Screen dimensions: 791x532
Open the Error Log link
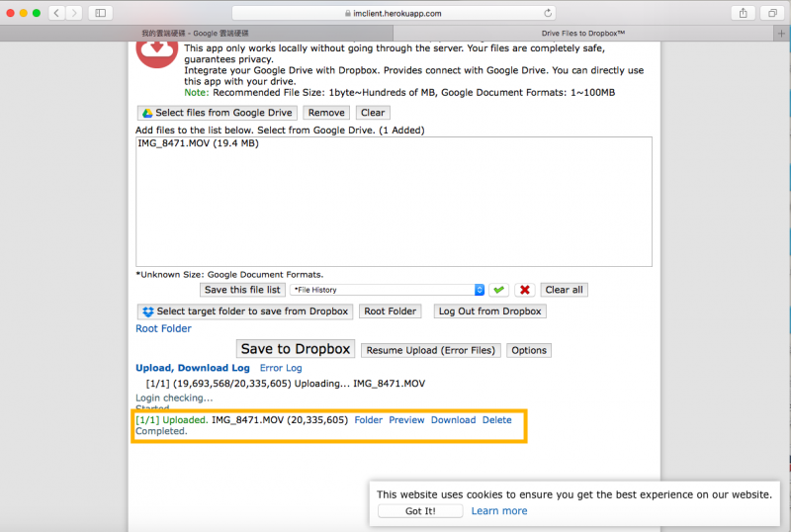(281, 368)
